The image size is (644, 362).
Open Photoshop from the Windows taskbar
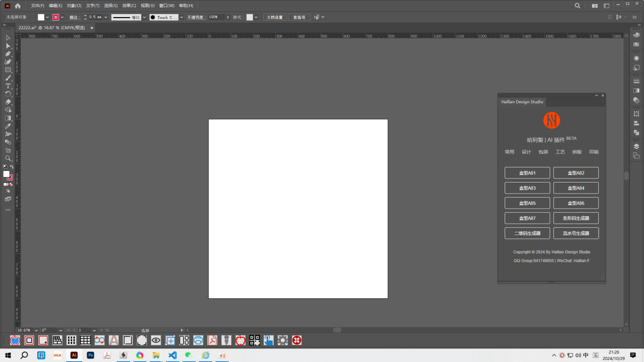pyautogui.click(x=91, y=355)
